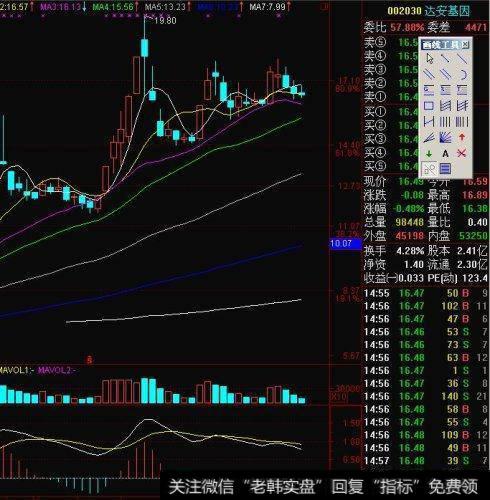Select the arrow pointer tool in drawing palette

429,59
